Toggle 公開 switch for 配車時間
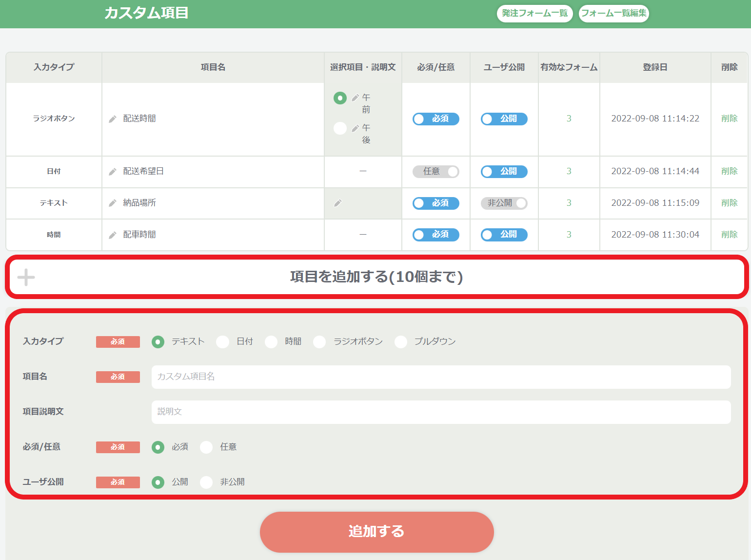 coord(504,235)
